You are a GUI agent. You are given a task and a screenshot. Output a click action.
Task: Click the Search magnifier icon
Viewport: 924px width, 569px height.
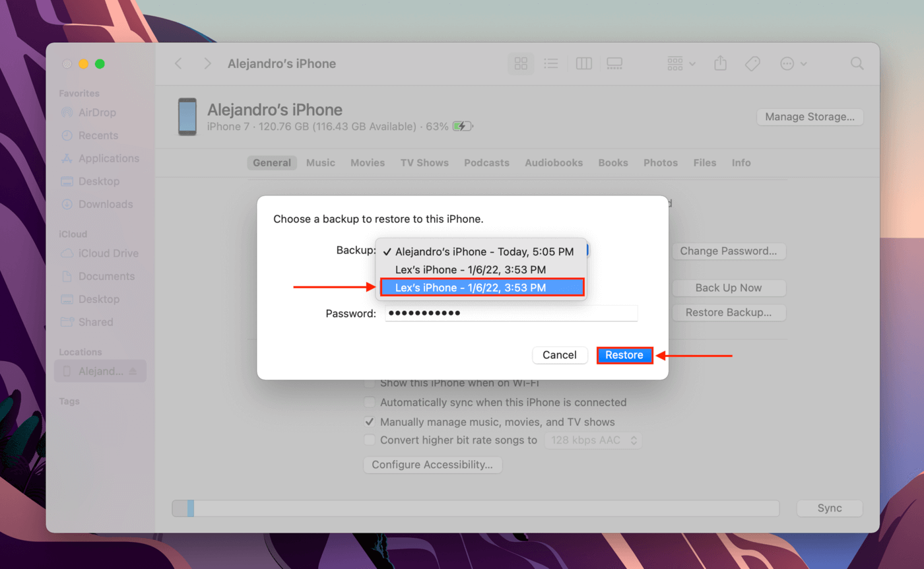(857, 63)
